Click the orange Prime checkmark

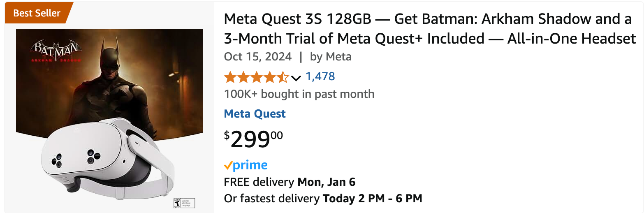(x=228, y=166)
